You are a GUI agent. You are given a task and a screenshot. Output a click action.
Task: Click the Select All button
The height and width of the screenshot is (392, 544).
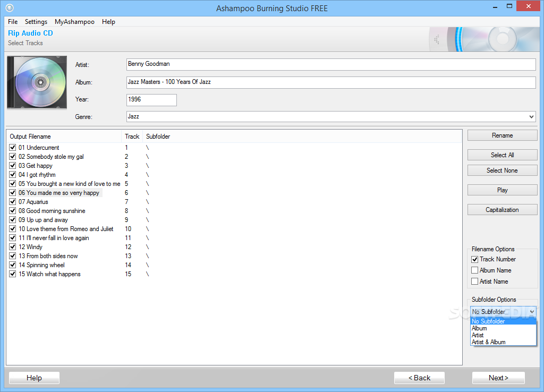pyautogui.click(x=503, y=155)
